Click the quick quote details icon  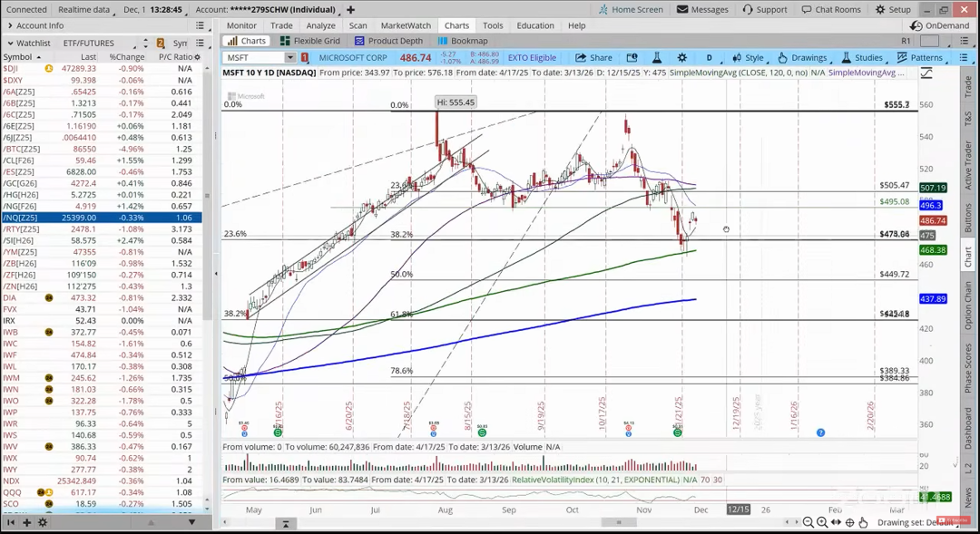coord(632,57)
